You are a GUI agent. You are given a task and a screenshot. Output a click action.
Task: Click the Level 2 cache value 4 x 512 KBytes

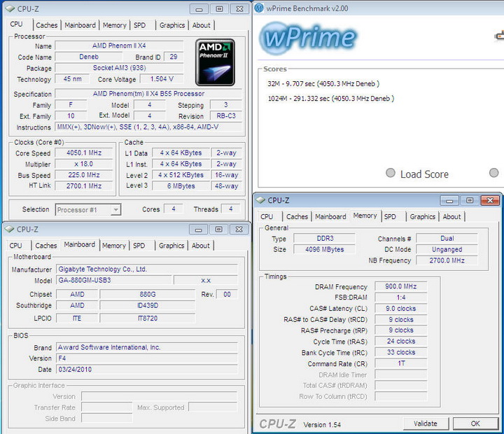181,175
